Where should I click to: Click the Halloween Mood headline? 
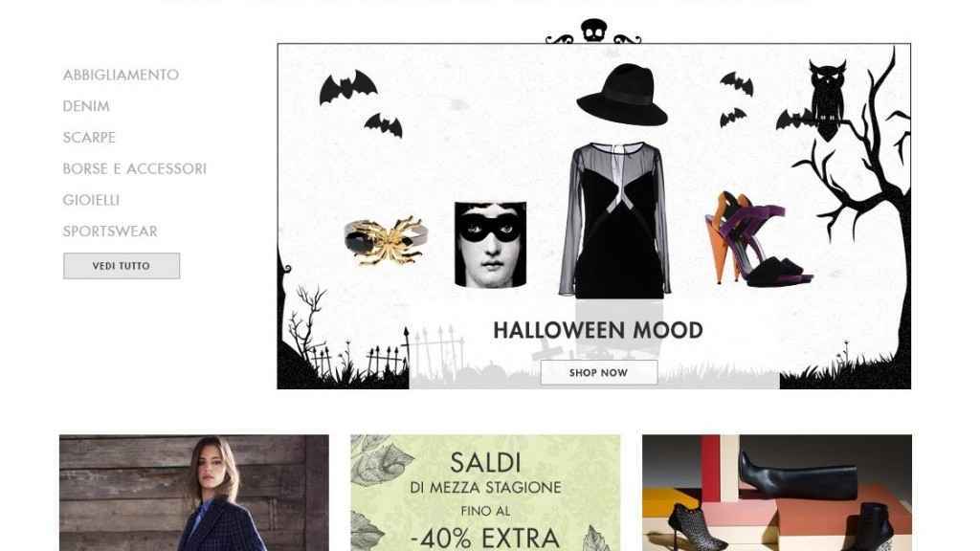point(598,330)
